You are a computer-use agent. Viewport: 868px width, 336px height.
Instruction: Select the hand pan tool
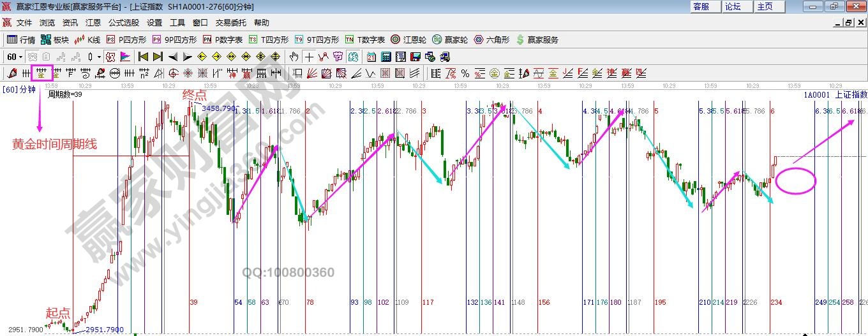[294, 57]
